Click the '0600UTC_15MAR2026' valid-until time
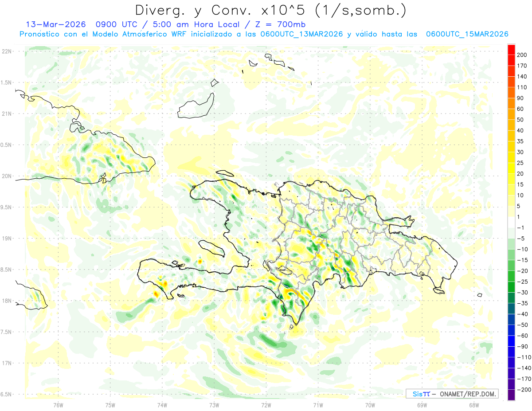Image resolution: width=532 pixels, height=411 pixels. (x=467, y=34)
